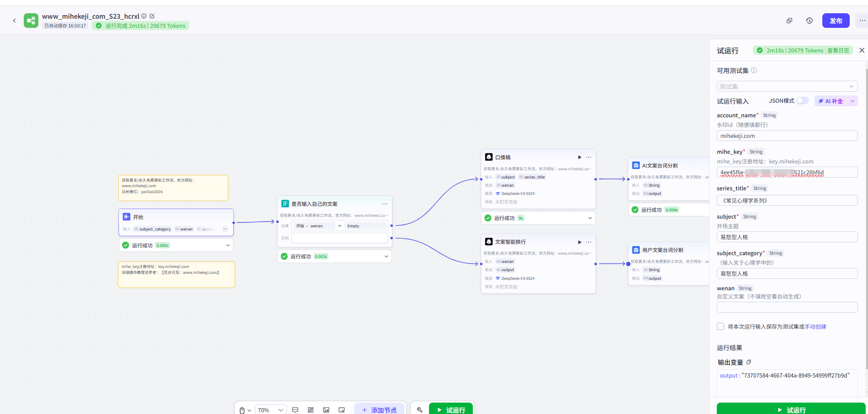868x414 pixels.
Task: Check the save run input as test set box
Action: point(720,326)
